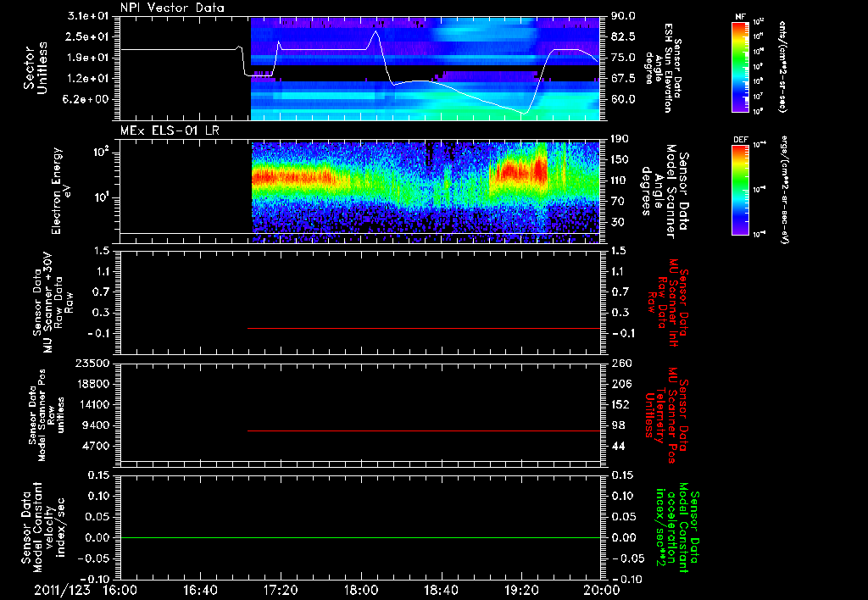Click the '17:20' time tick label
The image size is (868, 600).
pyautogui.click(x=281, y=590)
